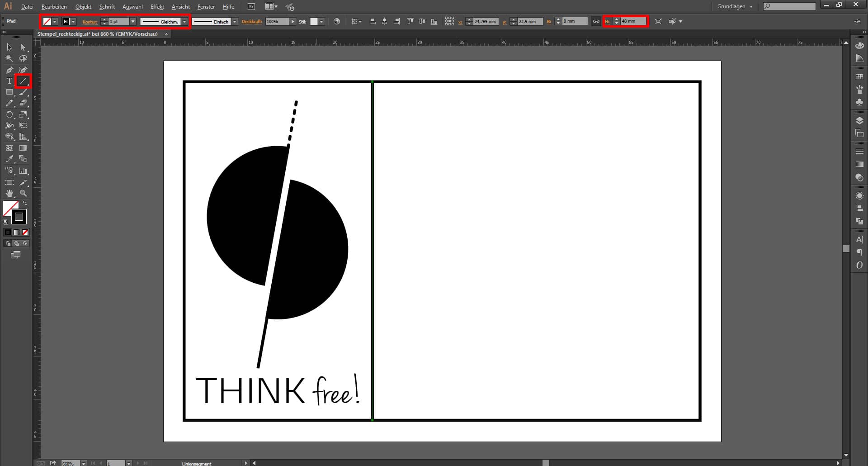This screenshot has height=466, width=868.
Task: Open the Effekt menu
Action: click(x=157, y=6)
